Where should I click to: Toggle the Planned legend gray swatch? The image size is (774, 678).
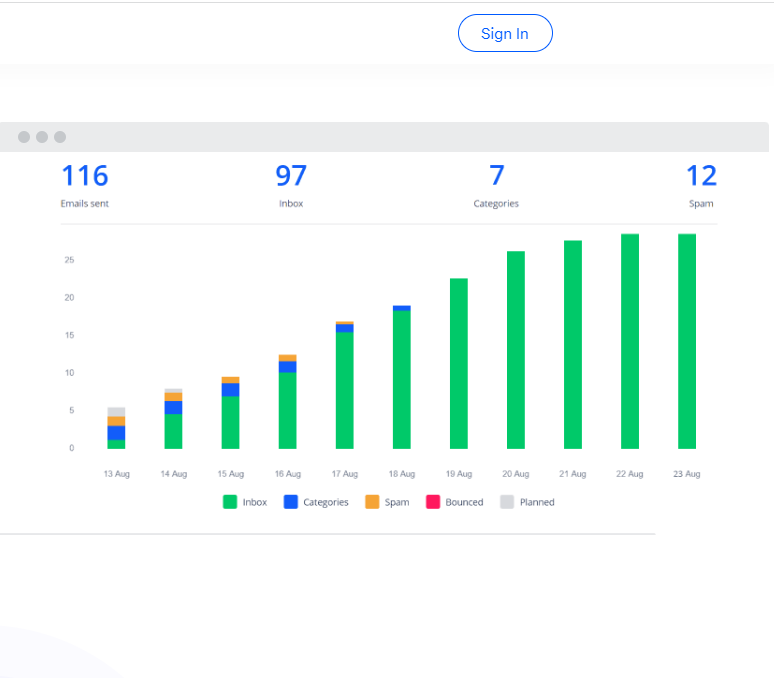click(507, 502)
